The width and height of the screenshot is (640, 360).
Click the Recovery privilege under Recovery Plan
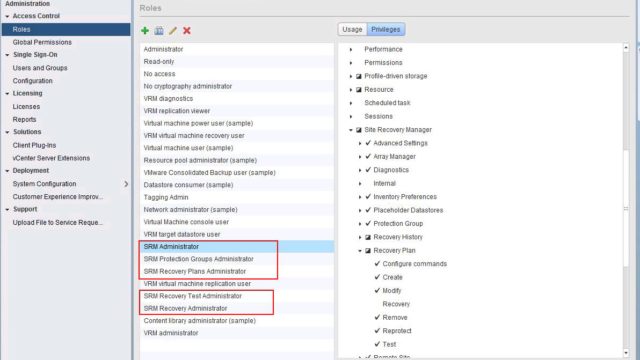(x=396, y=304)
